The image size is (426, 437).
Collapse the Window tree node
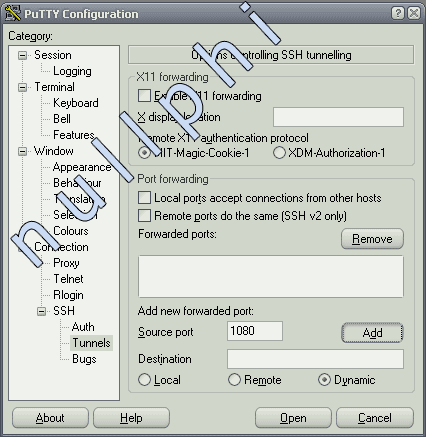(22, 151)
